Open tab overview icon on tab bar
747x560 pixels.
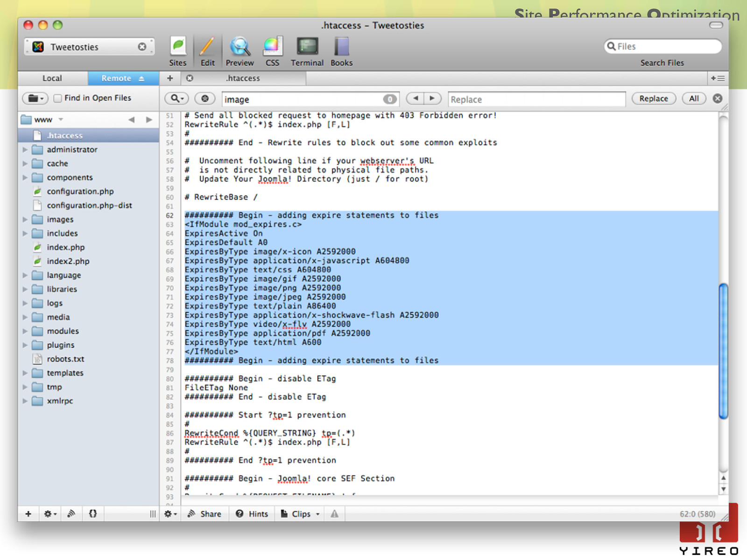[718, 78]
